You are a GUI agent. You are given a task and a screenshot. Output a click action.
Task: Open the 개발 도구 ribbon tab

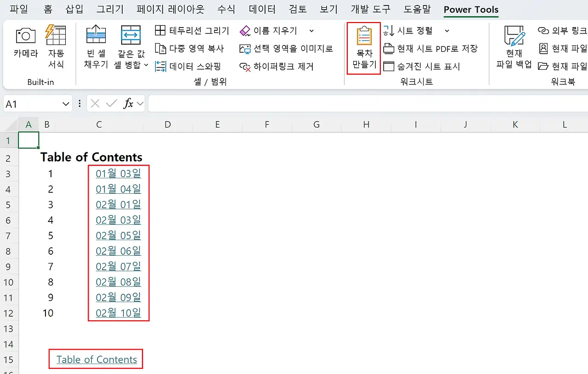370,9
